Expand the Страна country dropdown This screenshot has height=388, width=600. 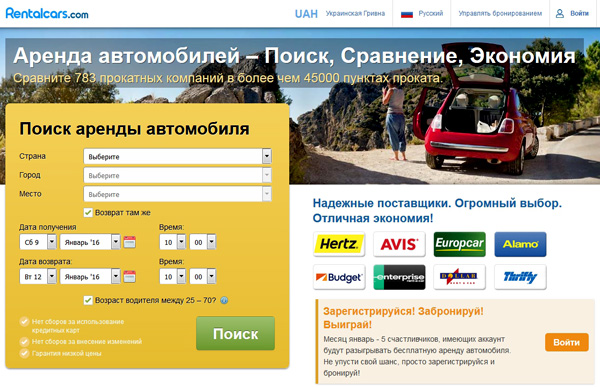point(178,157)
